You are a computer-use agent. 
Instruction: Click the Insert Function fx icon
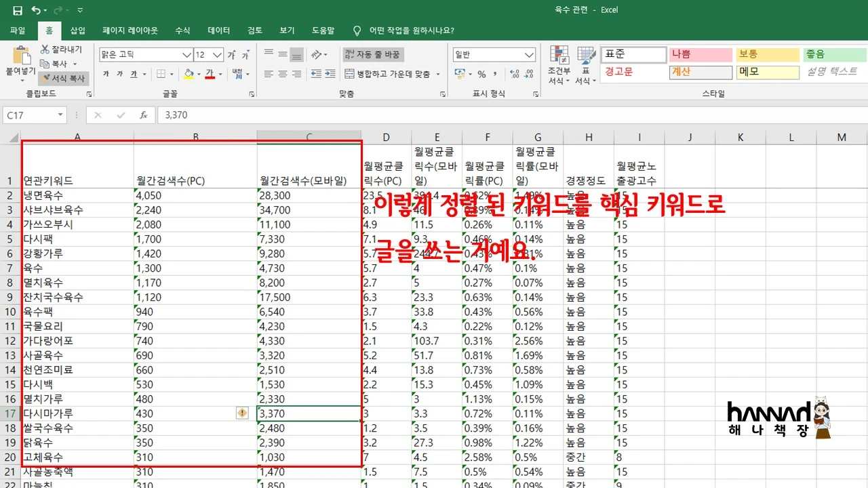click(143, 115)
